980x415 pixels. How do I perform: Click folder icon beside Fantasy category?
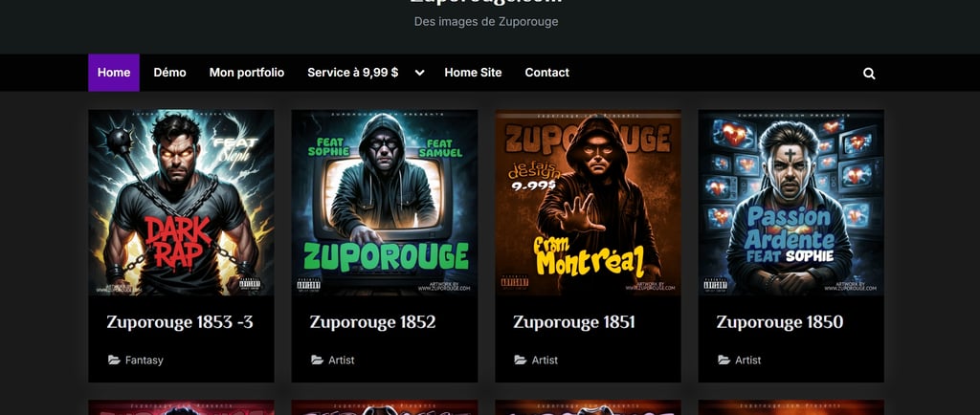pos(114,360)
